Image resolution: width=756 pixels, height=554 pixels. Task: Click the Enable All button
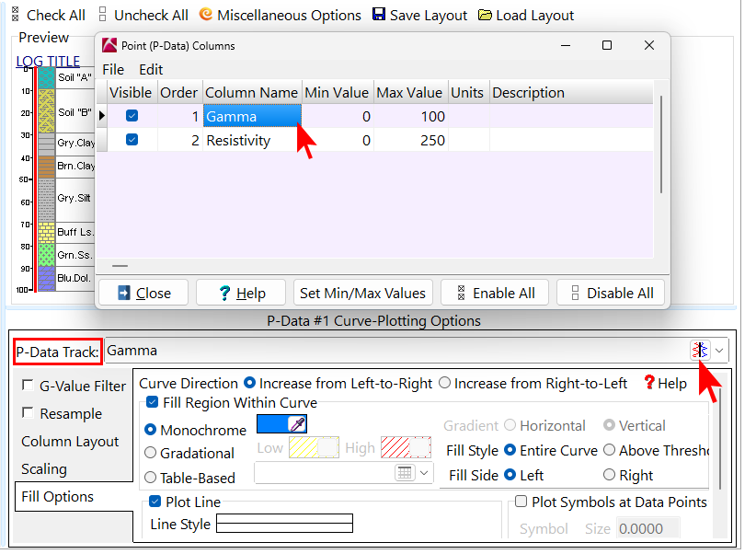click(x=495, y=293)
